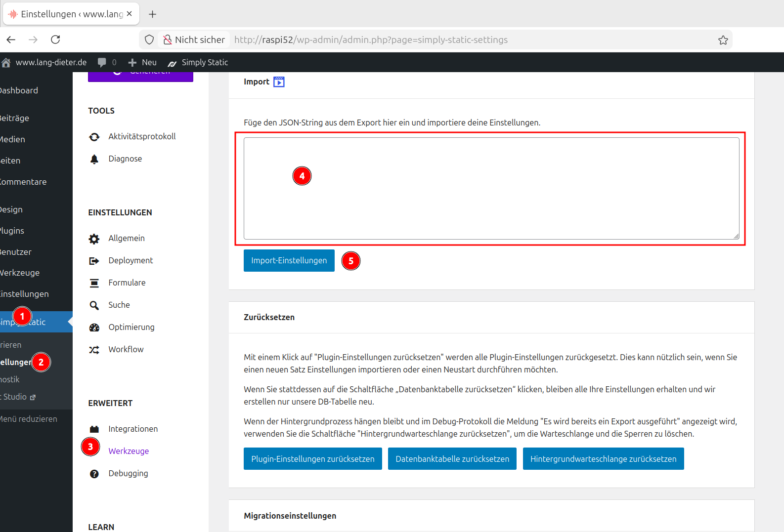This screenshot has height=532, width=784.
Task: Click the Debugging question mark icon
Action: 94,474
